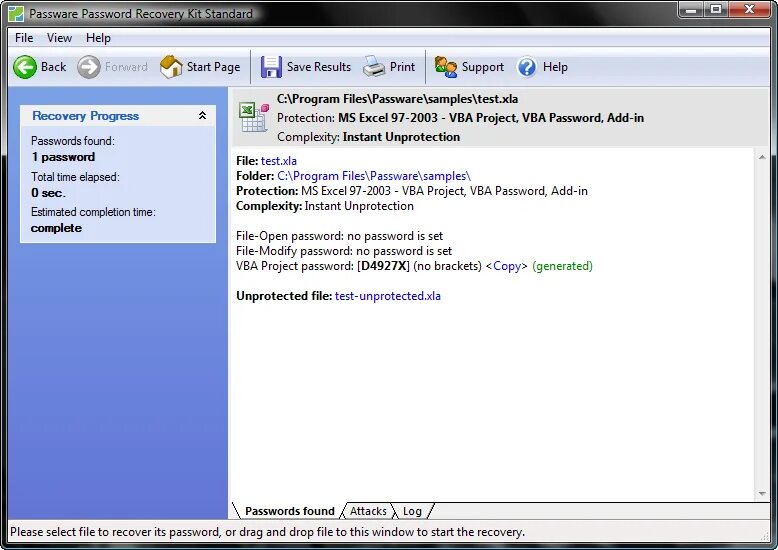This screenshot has width=778, height=550.
Task: Click the scrollbar down arrow in results pane
Action: pos(762,493)
